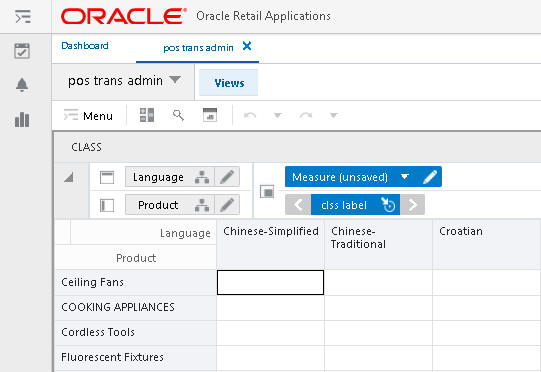Click the Find magnifier icon in toolbar
This screenshot has height=372, width=541.
click(x=178, y=115)
